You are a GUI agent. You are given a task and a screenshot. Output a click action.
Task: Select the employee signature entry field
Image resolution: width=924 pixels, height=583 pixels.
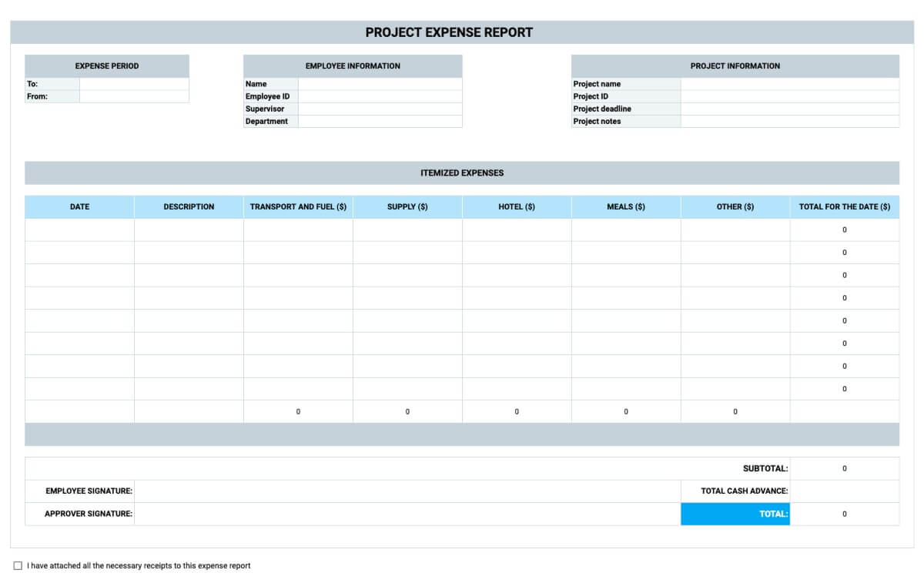click(x=408, y=491)
